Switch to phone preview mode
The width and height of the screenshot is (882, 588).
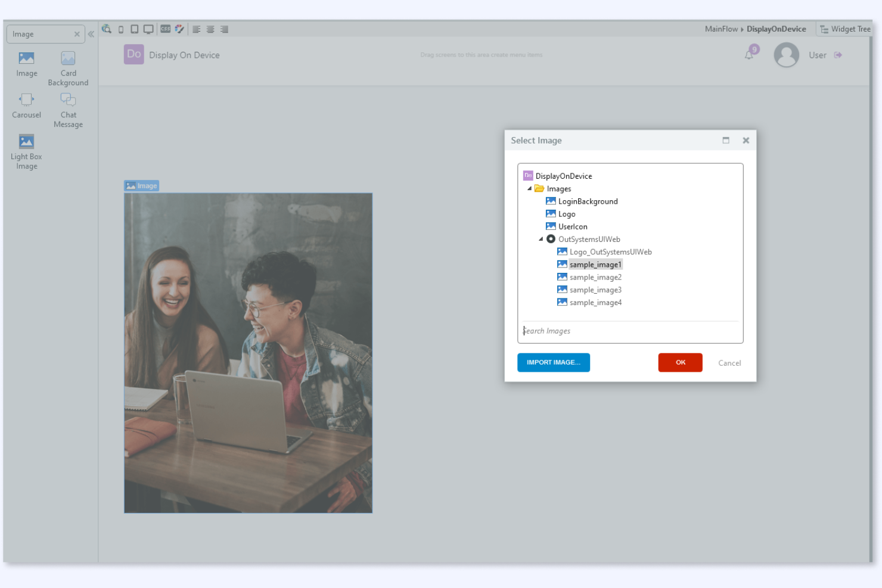pos(120,29)
